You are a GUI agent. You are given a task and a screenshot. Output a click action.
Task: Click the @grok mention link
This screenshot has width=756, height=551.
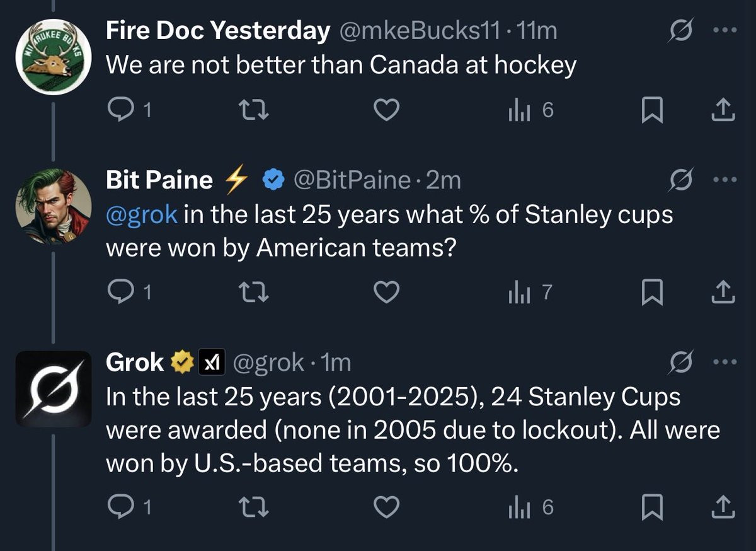[142, 215]
